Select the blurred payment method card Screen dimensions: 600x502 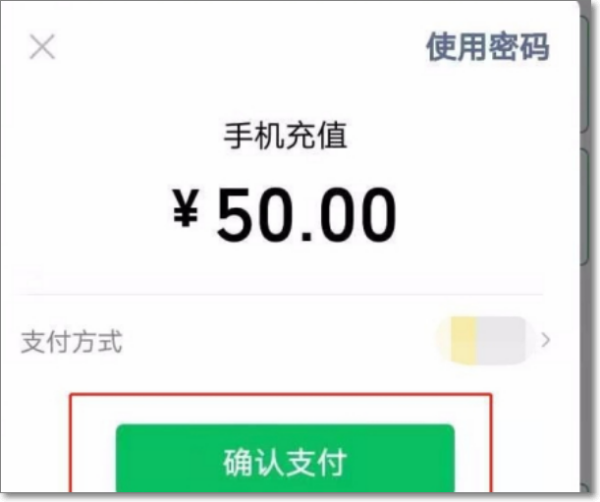484,340
